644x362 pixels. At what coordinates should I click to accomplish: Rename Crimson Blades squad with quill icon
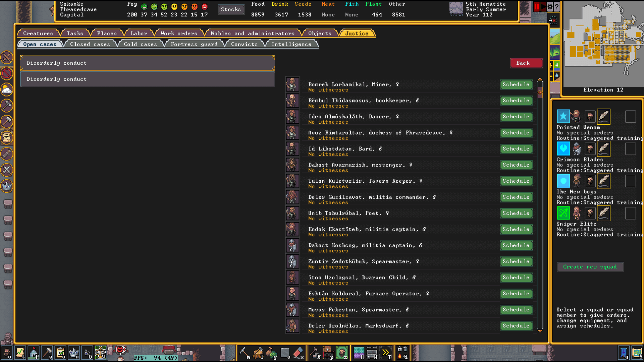click(603, 149)
